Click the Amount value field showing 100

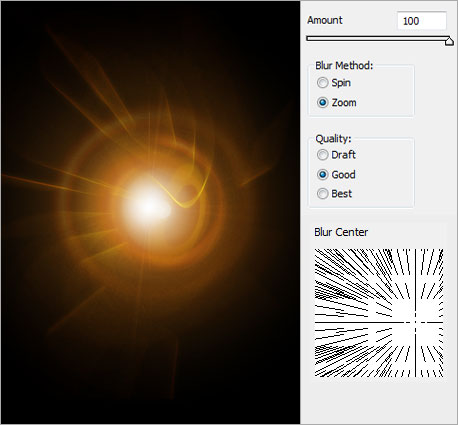(422, 21)
